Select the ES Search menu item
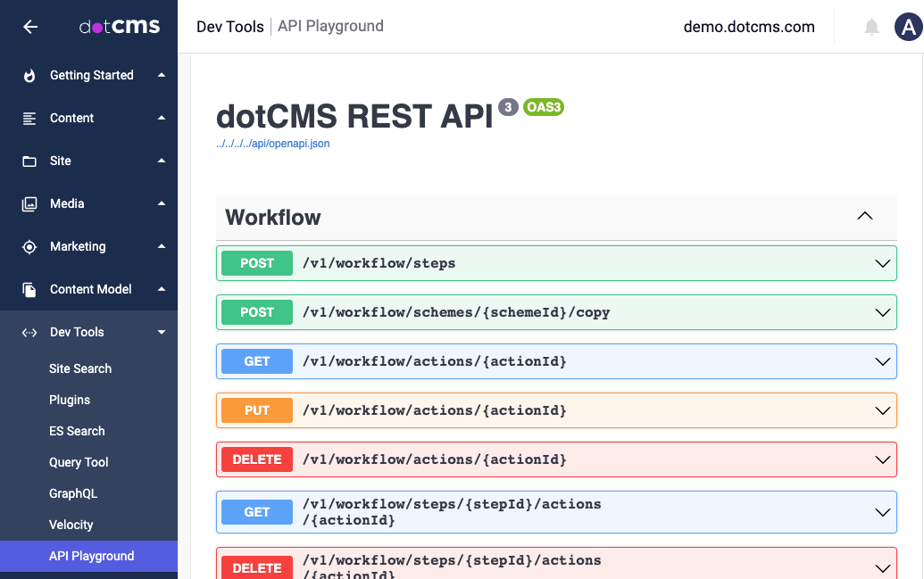This screenshot has height=579, width=924. tap(77, 431)
